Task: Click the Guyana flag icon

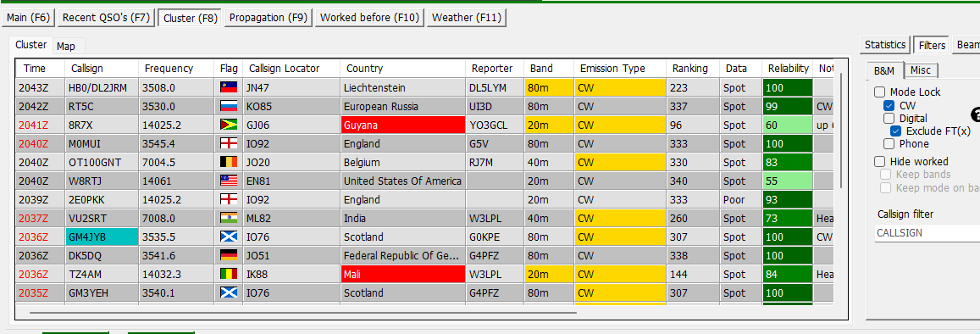Action: pos(228,125)
